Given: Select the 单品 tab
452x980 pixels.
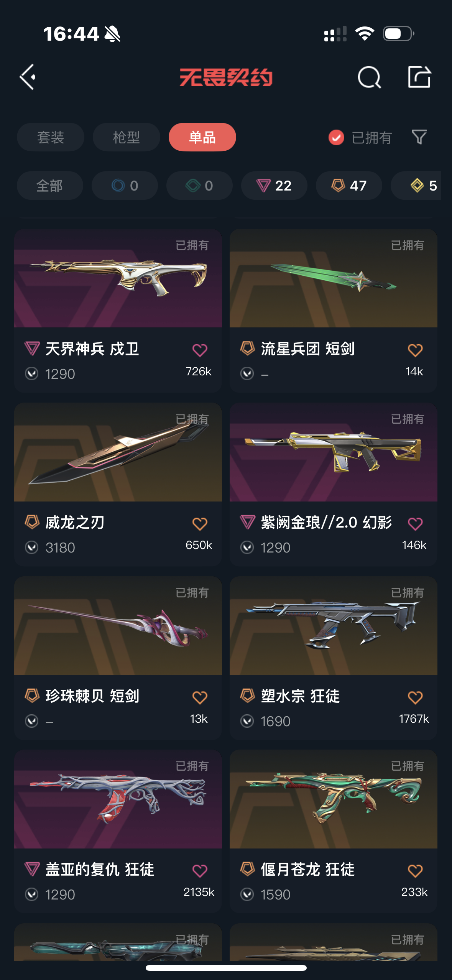Looking at the screenshot, I should click(x=202, y=137).
